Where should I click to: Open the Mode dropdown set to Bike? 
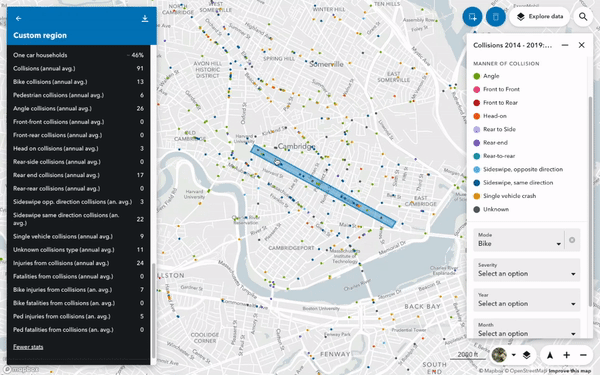[518, 240]
